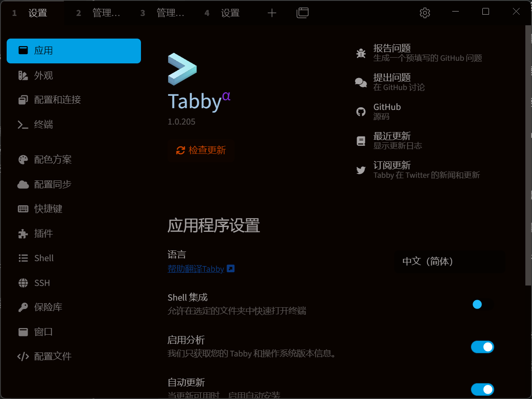The image size is (532, 399).
Task: Open a new tab with plus icon
Action: click(x=272, y=13)
